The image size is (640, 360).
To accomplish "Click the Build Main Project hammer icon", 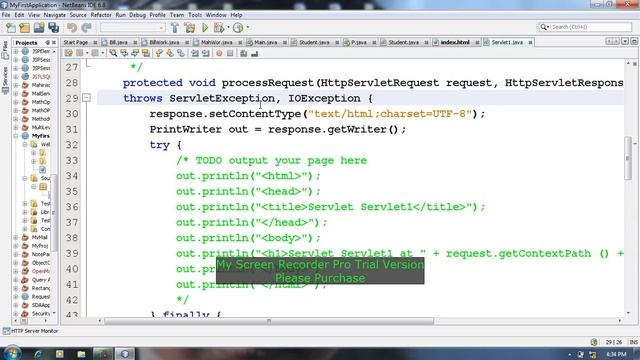I will 175,28.
